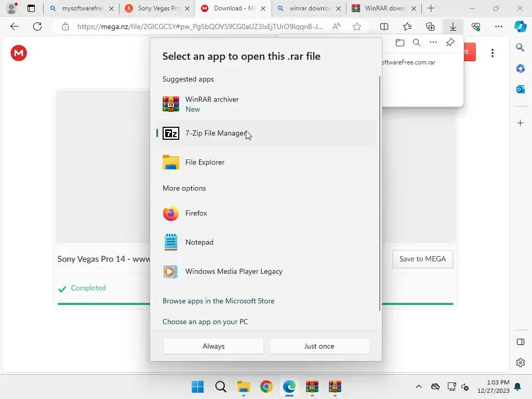Screen dimensions: 532x399
Task: Click the green download progress bar
Action: tap(256, 303)
